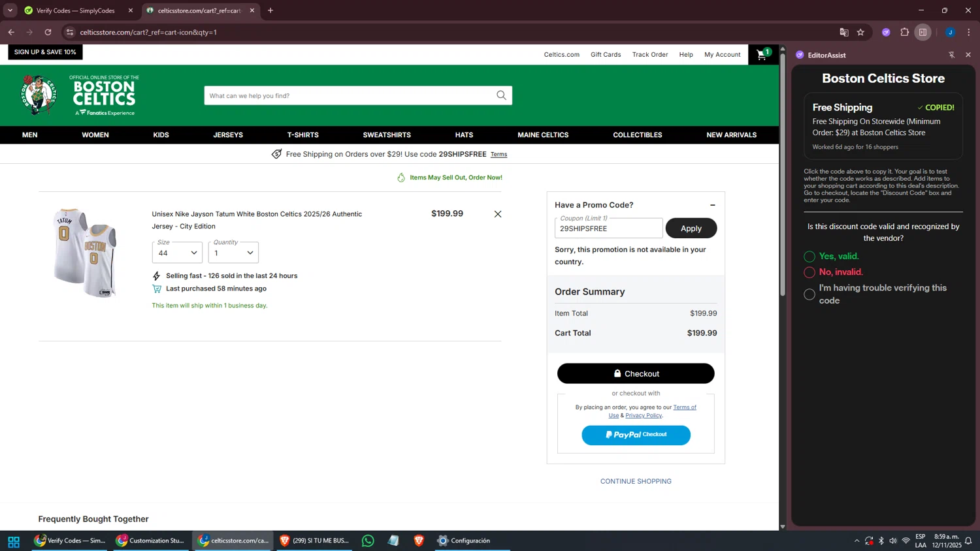Open the tab search dropdown arrow
This screenshot has height=551, width=980.
coord(10,10)
